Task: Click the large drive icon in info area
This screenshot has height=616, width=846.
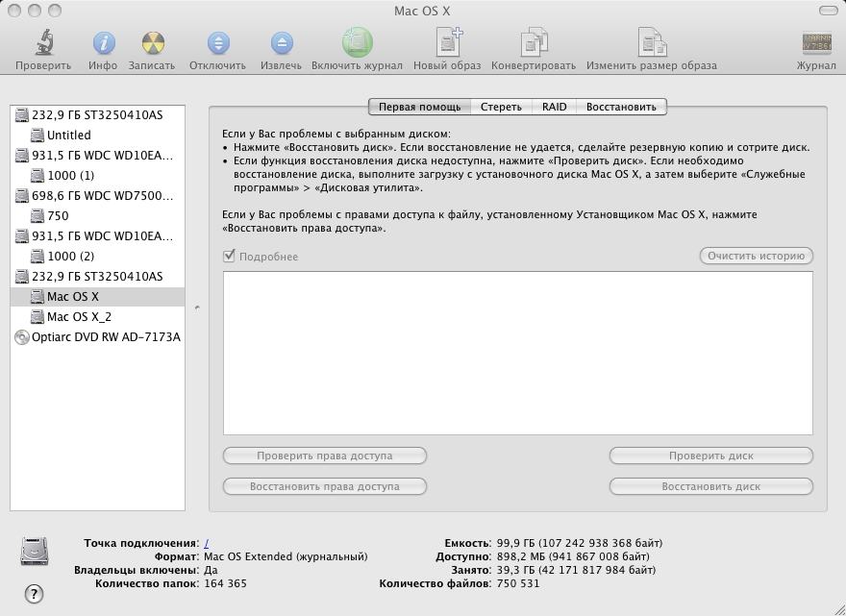Action: (x=34, y=552)
